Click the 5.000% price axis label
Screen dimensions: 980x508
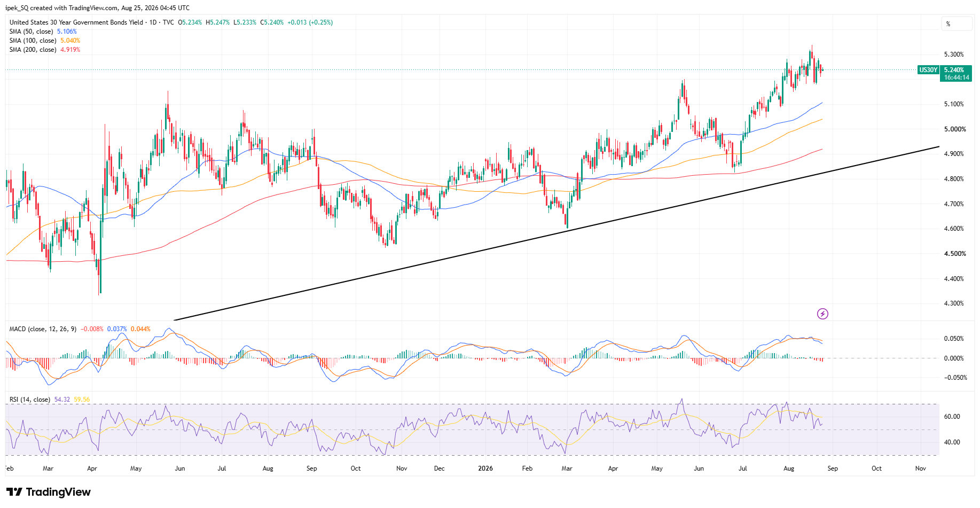955,129
